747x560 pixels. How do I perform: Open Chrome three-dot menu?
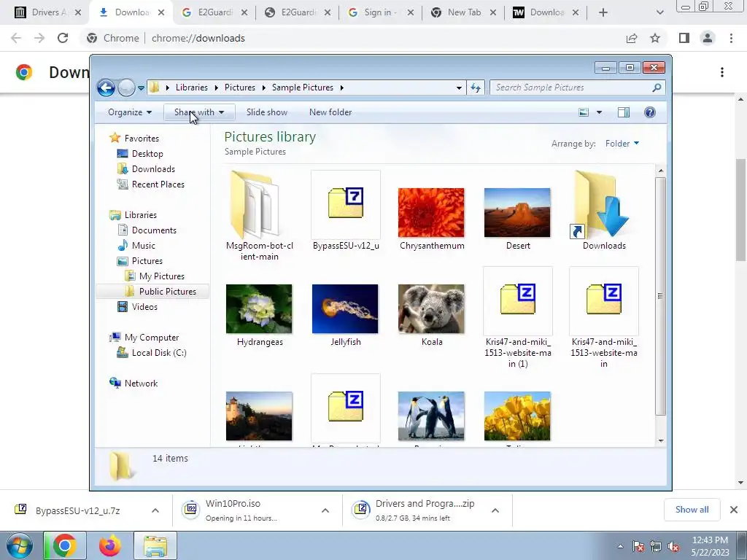click(x=731, y=38)
